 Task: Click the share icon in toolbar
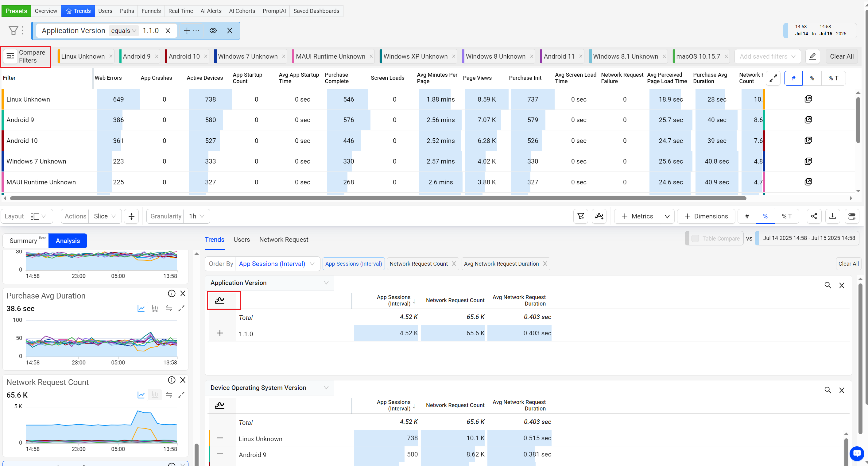[814, 216]
